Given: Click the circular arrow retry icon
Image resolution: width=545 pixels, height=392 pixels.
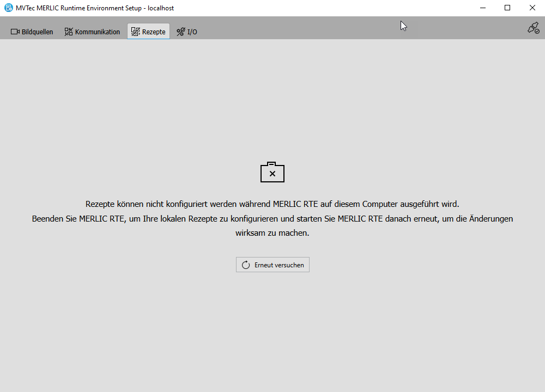Looking at the screenshot, I should click(246, 265).
